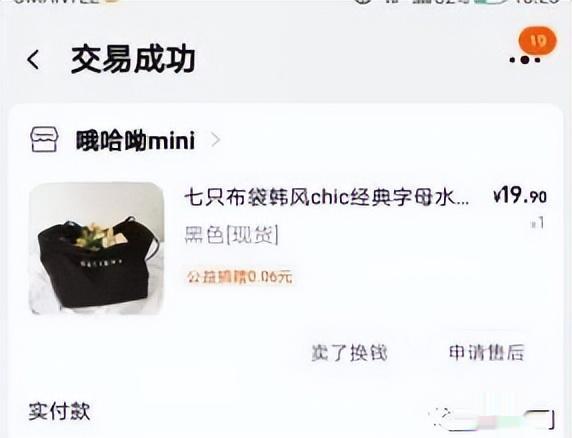
Task: Tap the battery icon in status bar
Action: (x=491, y=1)
